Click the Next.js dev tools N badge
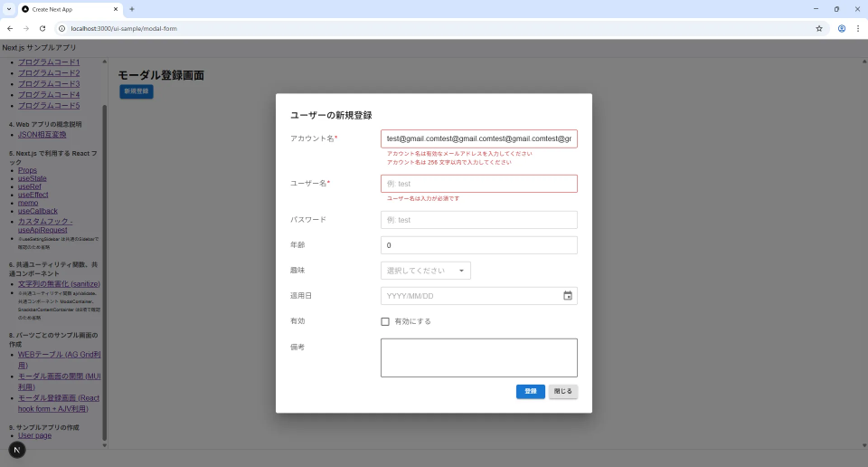Viewport: 868px width, 467px height. (17, 450)
